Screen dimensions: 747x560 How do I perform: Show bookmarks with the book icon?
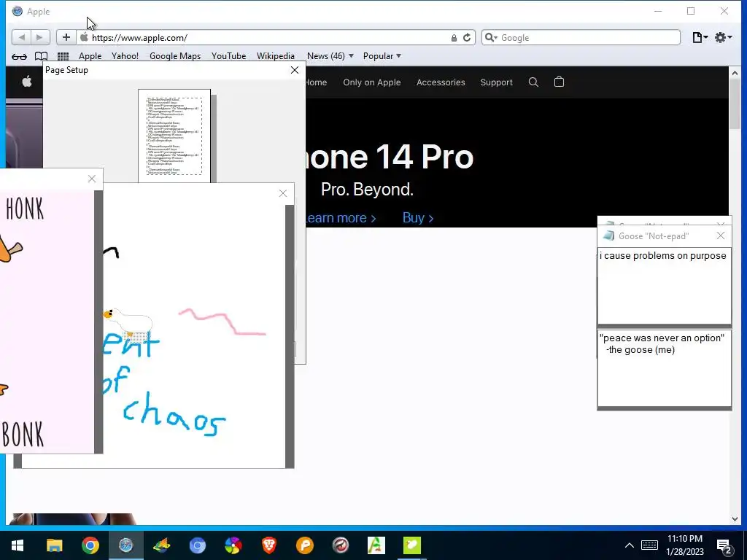point(42,56)
